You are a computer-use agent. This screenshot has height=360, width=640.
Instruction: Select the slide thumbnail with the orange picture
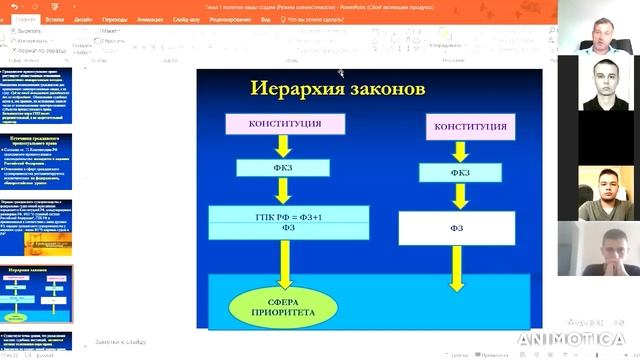point(36,228)
